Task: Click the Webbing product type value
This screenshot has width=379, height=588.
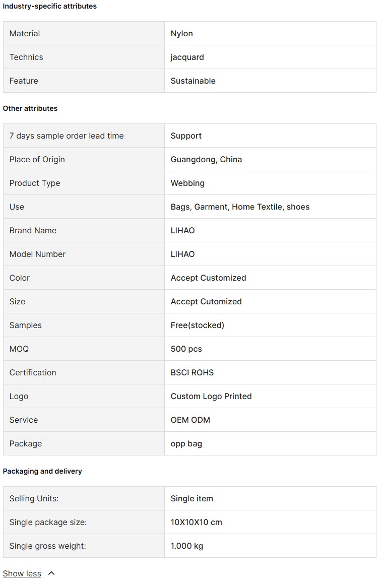Action: [x=187, y=183]
